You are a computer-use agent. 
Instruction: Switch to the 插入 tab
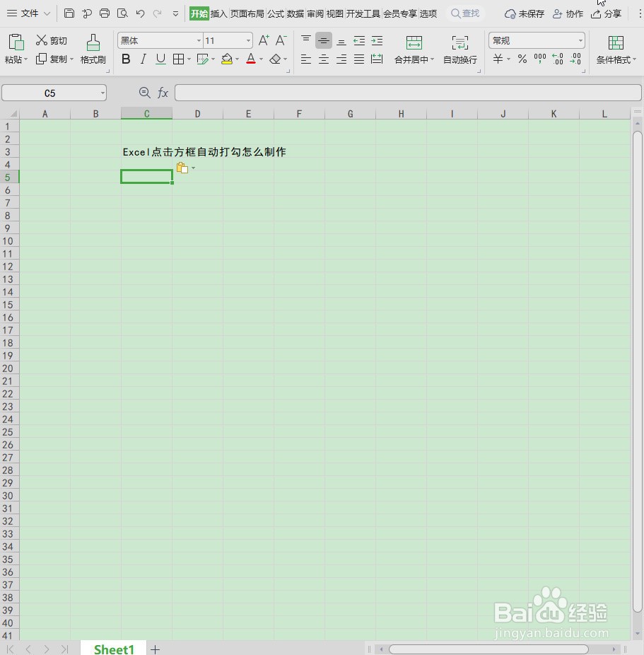218,13
